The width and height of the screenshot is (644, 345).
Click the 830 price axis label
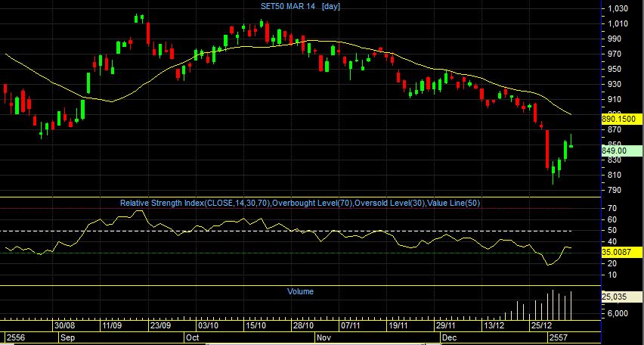pyautogui.click(x=616, y=160)
